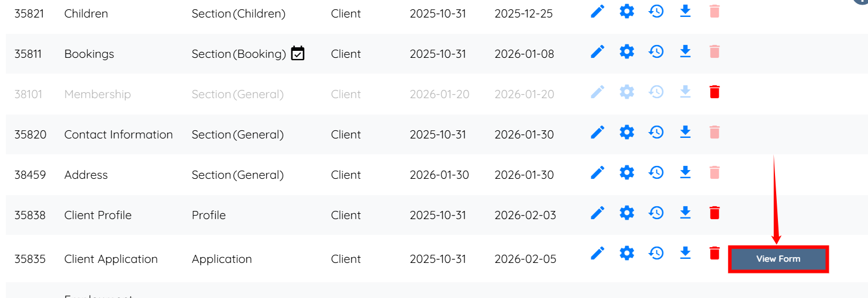Edit the Contact Information form
This screenshot has height=298, width=868.
(597, 132)
